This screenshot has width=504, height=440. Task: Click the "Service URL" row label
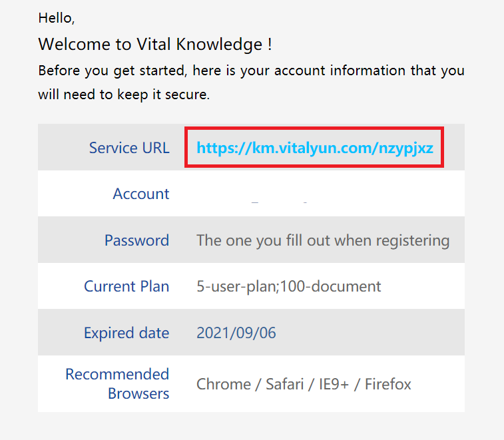tap(129, 148)
